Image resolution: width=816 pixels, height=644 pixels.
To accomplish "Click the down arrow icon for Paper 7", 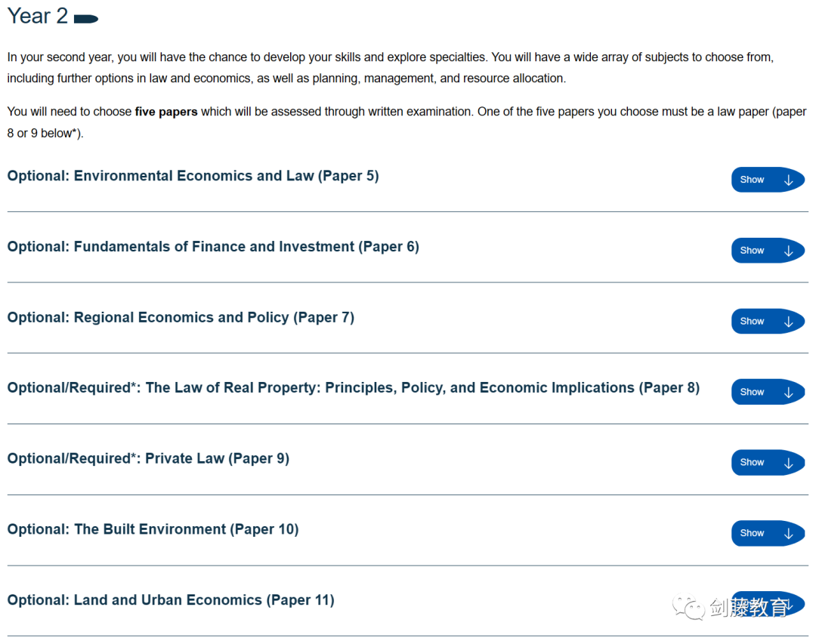I will (x=788, y=322).
